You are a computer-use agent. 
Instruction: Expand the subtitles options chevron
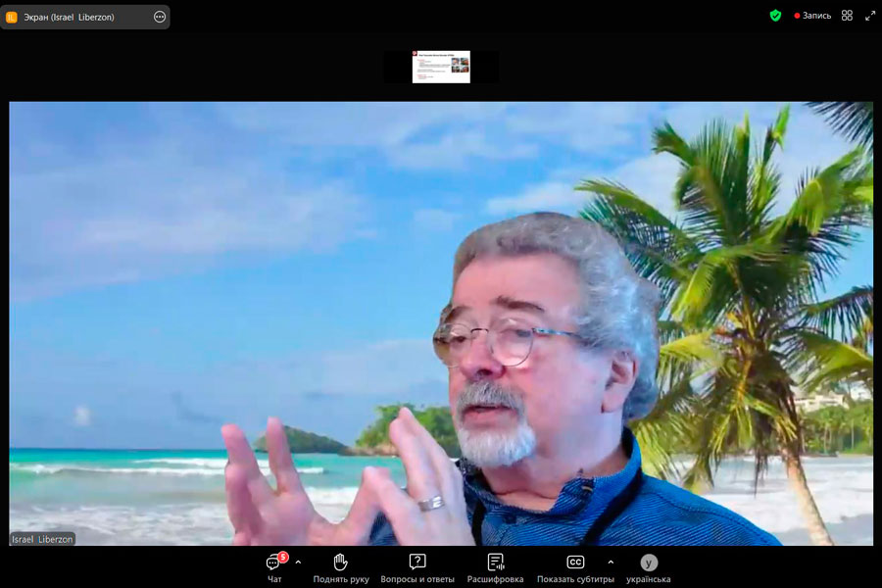point(611,563)
